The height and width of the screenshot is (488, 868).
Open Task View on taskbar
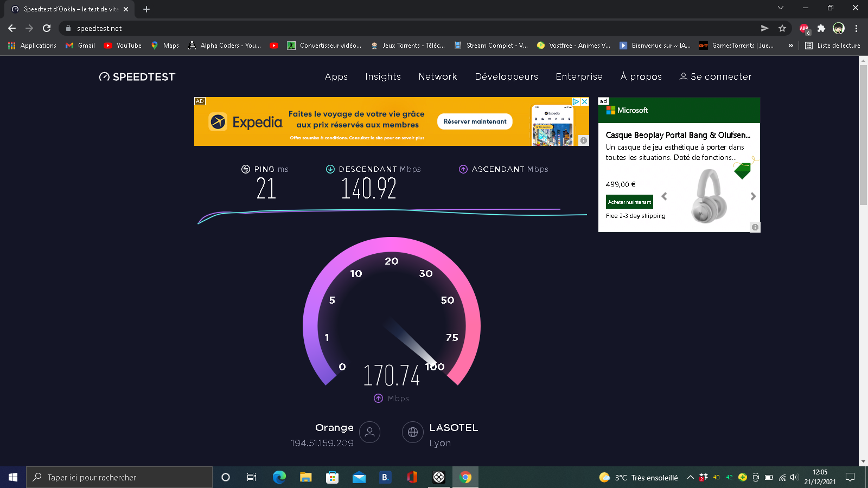(252, 477)
